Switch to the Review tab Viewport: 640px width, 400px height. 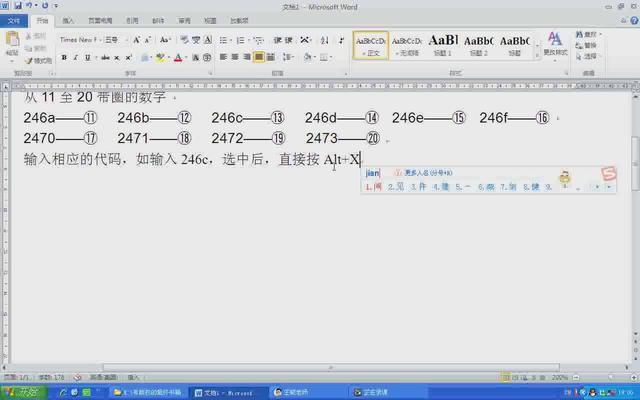[184, 20]
